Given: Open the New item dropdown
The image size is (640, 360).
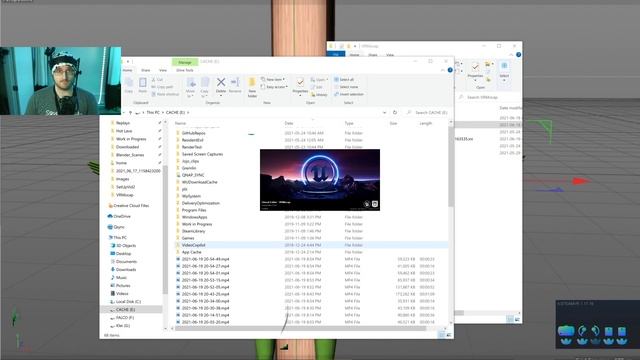Looking at the screenshot, I should click(x=273, y=80).
